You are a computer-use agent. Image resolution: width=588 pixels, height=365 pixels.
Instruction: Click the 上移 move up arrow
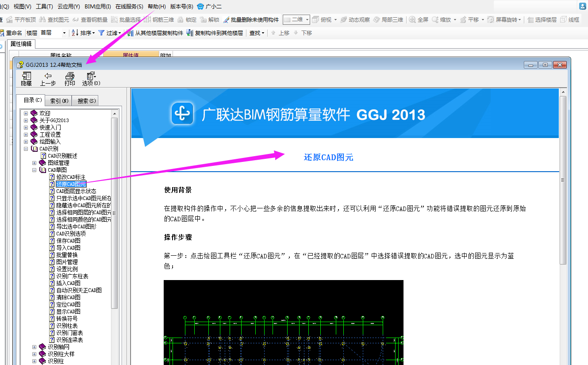tap(273, 33)
